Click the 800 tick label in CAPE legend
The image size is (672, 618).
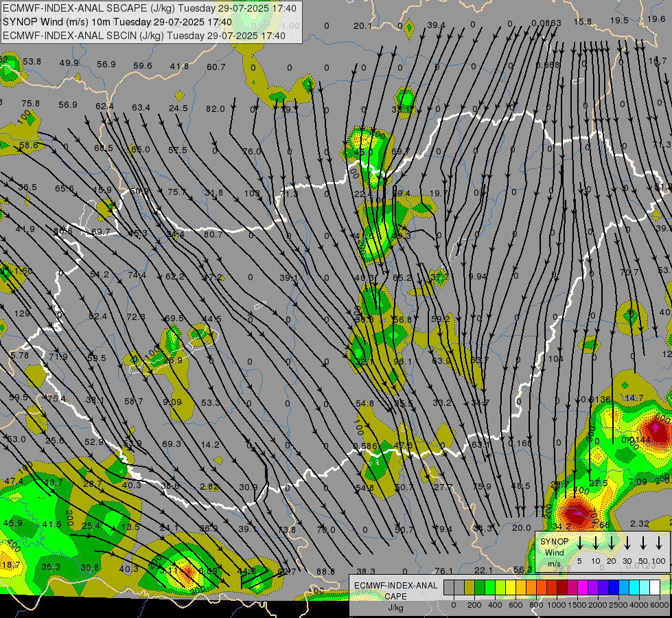point(537,605)
